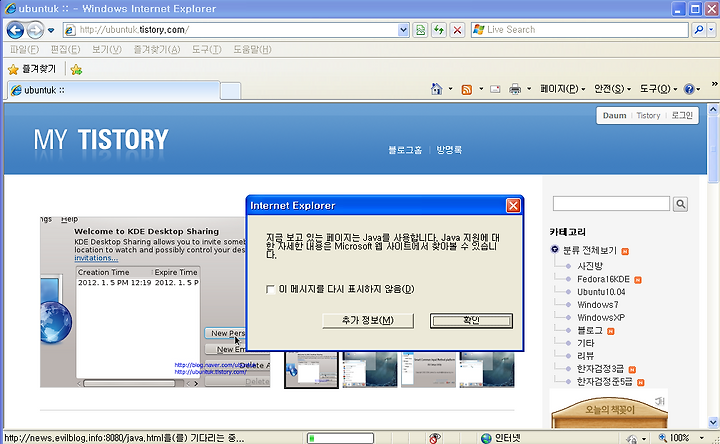This screenshot has height=444, width=720.
Task: Open the 파일(F) menu
Action: (x=24, y=49)
